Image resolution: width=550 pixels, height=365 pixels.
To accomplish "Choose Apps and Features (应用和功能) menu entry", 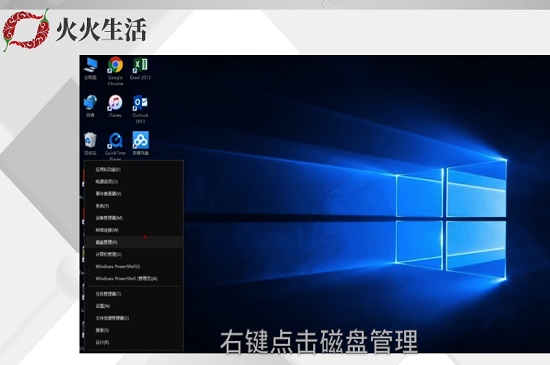I will click(x=134, y=169).
